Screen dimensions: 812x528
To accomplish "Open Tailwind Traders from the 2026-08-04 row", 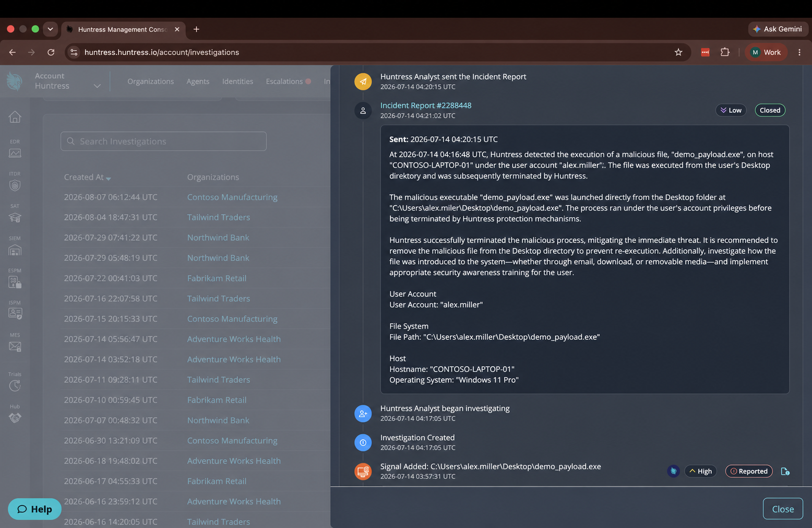I will [x=219, y=217].
